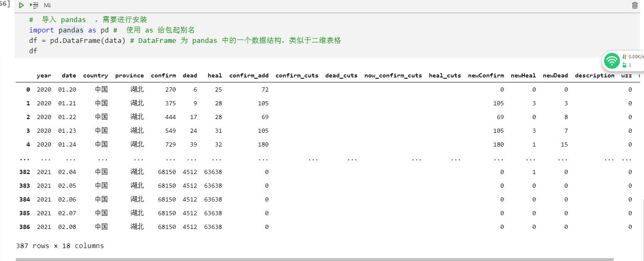Click confirm value 729

(170, 144)
